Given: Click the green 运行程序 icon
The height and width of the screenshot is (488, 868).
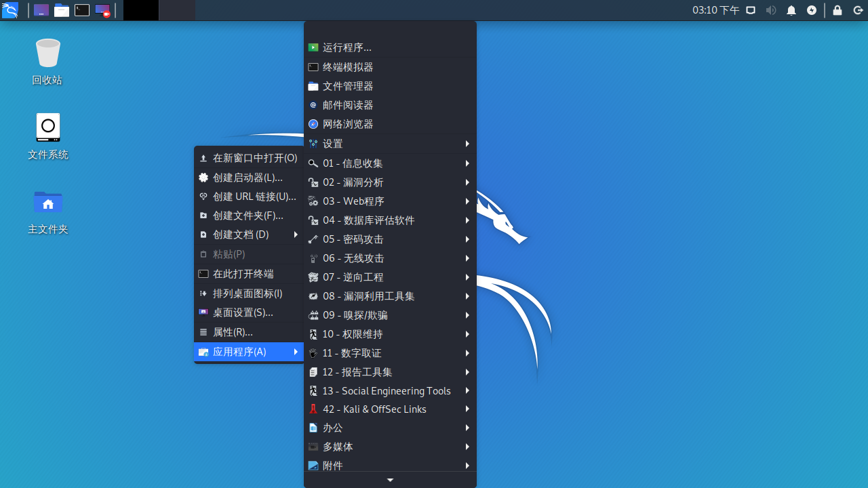Looking at the screenshot, I should pos(313,47).
